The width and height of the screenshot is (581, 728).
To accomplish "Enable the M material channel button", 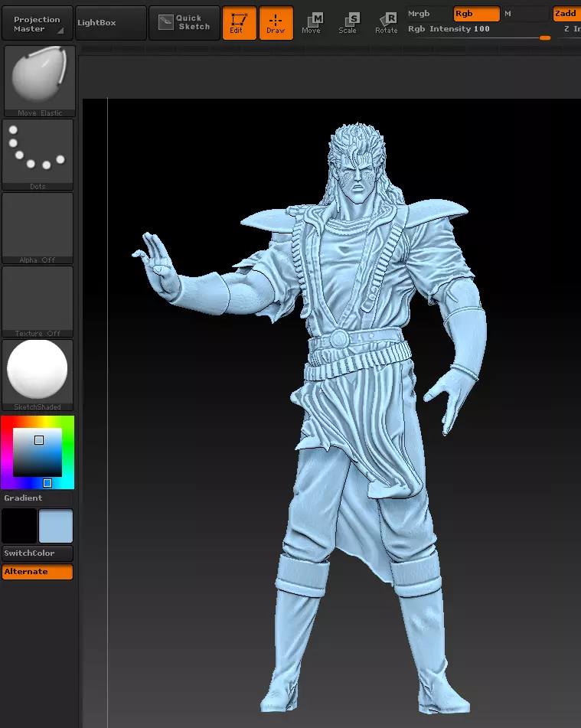I will click(525, 14).
